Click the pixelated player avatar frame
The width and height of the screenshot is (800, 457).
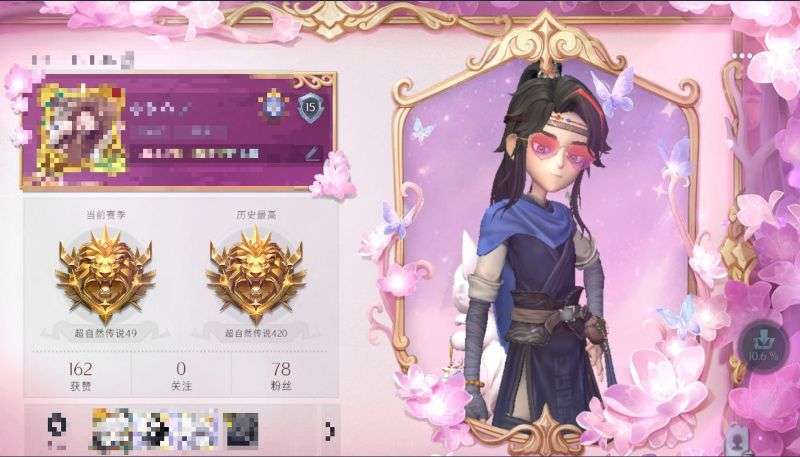82,130
